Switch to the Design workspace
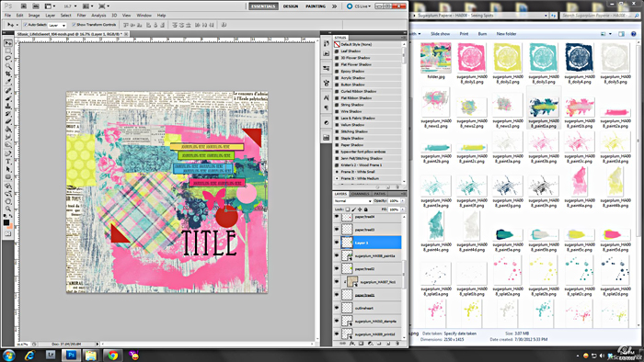 [291, 6]
